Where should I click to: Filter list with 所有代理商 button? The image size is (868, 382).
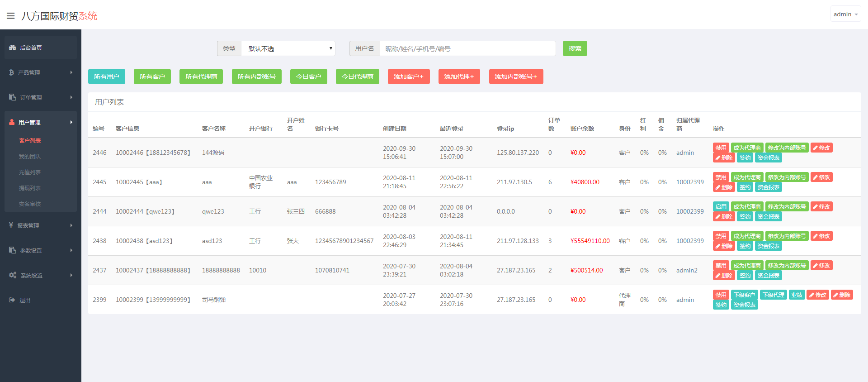coord(201,76)
